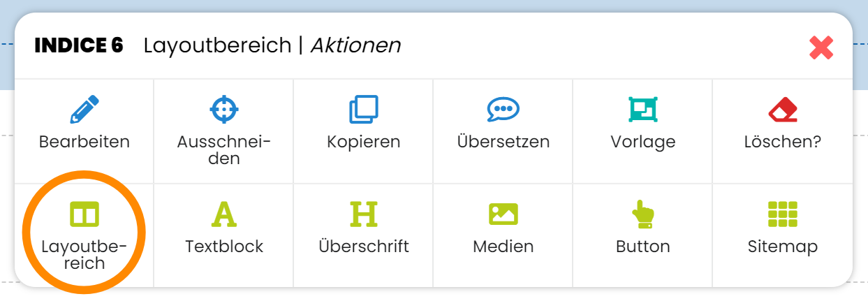Select the "Vorlage" text label
868x301 pixels.
coord(643,142)
